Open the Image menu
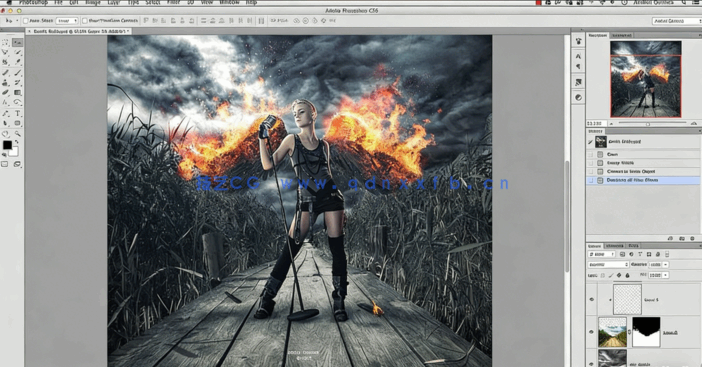The width and height of the screenshot is (702, 367). (93, 2)
